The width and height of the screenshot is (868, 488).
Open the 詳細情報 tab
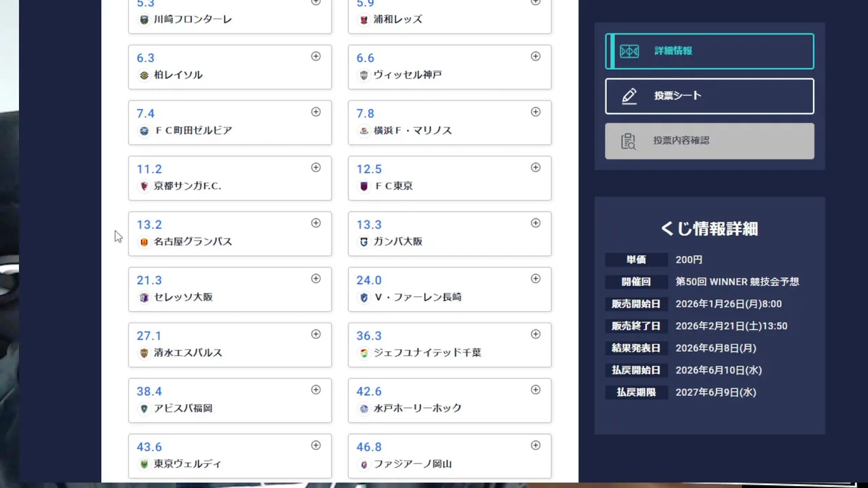point(709,51)
